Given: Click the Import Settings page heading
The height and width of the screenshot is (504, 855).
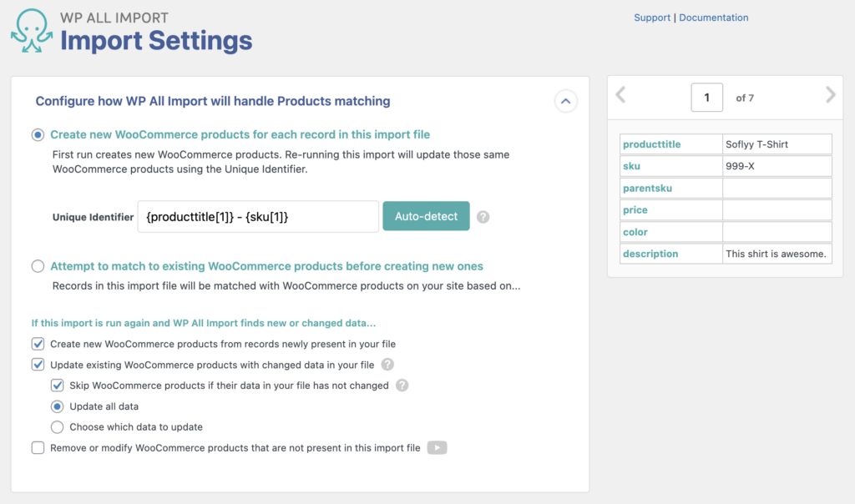Looking at the screenshot, I should tap(156, 41).
